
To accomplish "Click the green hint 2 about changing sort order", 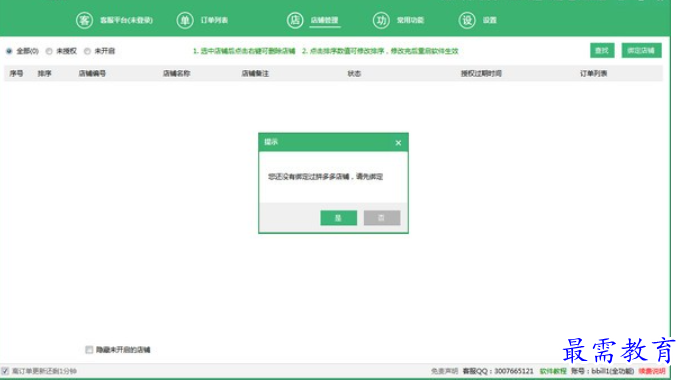I will (380, 51).
